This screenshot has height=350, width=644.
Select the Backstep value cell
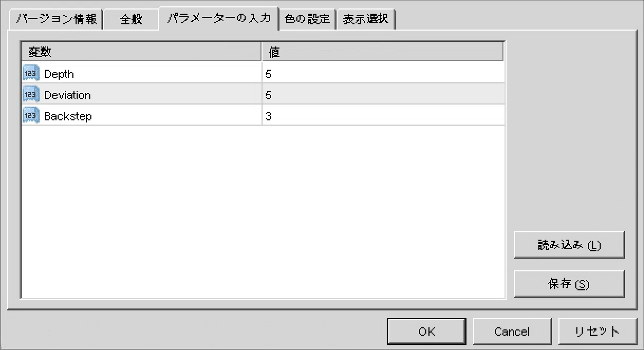382,116
